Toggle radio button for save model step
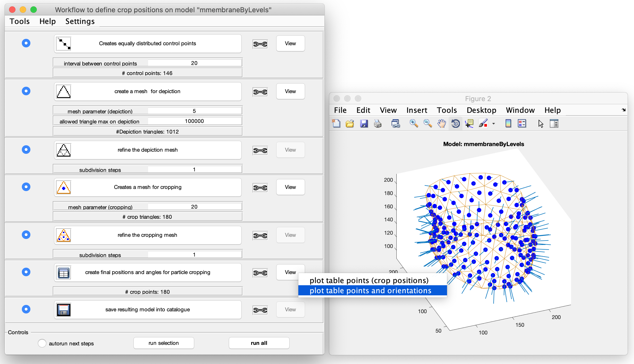The height and width of the screenshot is (364, 634). click(26, 309)
